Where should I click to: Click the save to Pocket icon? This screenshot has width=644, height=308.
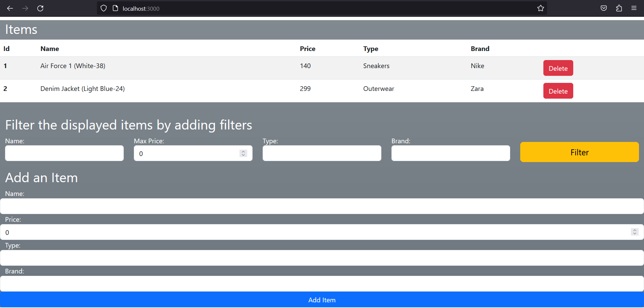pos(603,8)
